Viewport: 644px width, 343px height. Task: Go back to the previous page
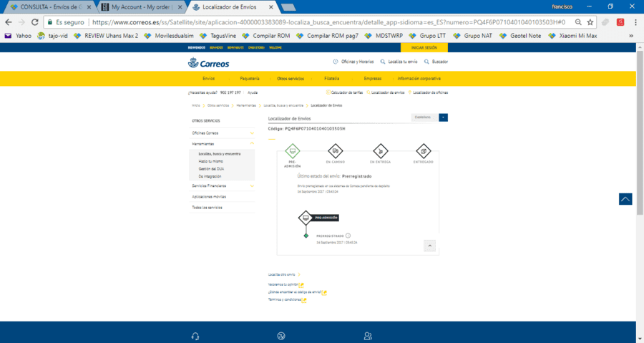(9, 22)
